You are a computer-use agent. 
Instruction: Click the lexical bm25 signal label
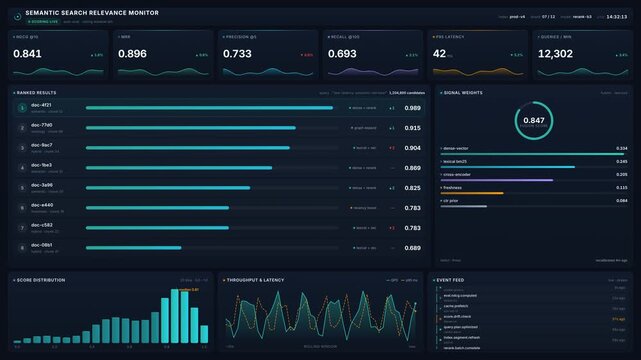pos(455,161)
